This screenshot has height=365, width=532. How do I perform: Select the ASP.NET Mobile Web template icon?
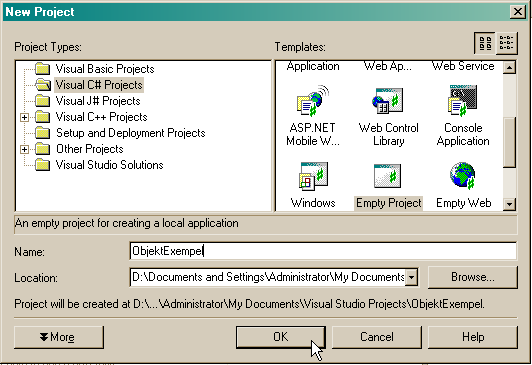coord(312,101)
